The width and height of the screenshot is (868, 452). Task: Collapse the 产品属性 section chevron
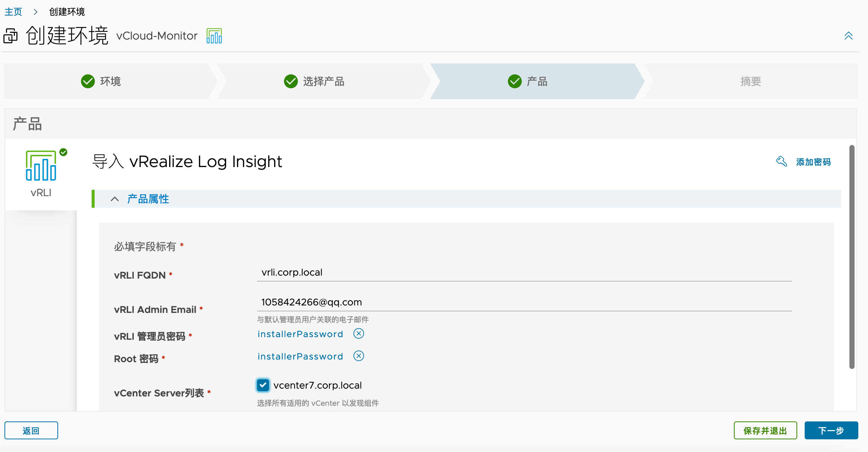pyautogui.click(x=115, y=199)
